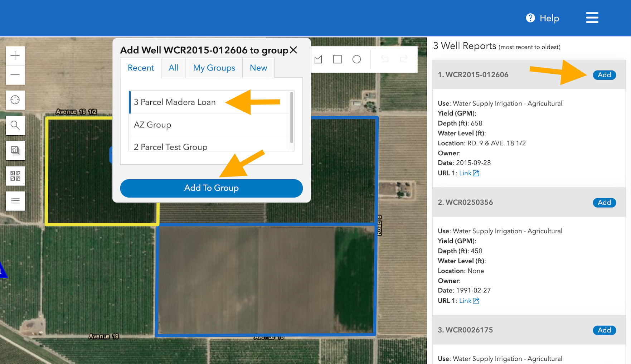Image resolution: width=631 pixels, height=364 pixels.
Task: Open the list icon in map toolbar
Action: coord(15,201)
